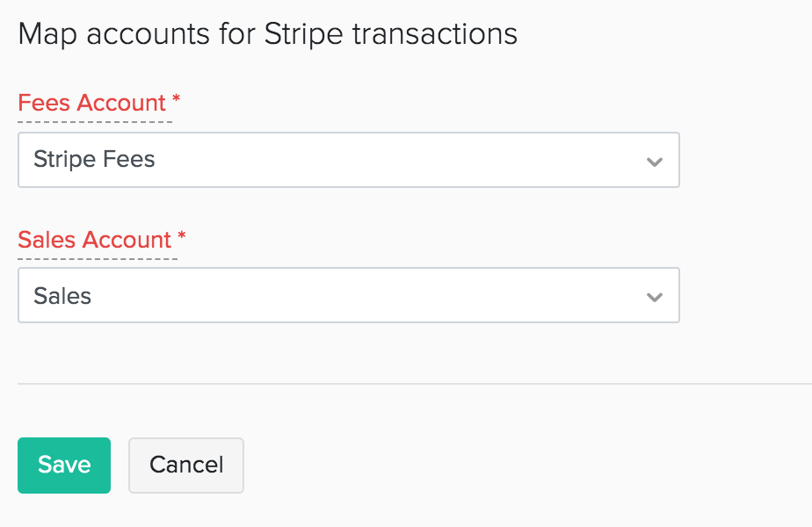The height and width of the screenshot is (527, 812).
Task: Click the 'Stripe Fees' selected value text
Action: click(94, 160)
